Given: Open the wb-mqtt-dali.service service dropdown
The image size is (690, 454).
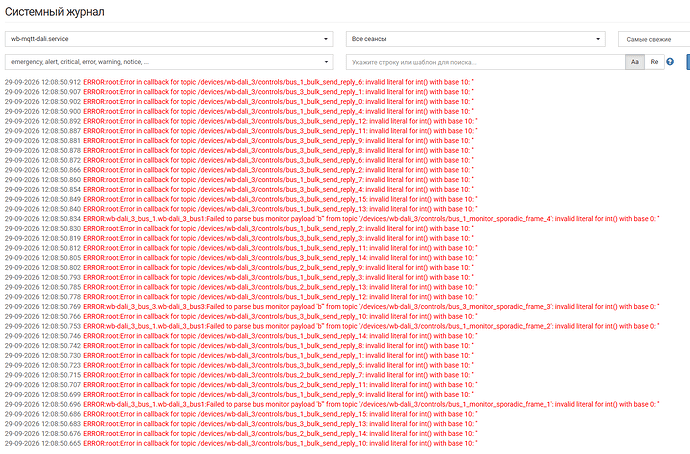Looking at the screenshot, I should (169, 39).
